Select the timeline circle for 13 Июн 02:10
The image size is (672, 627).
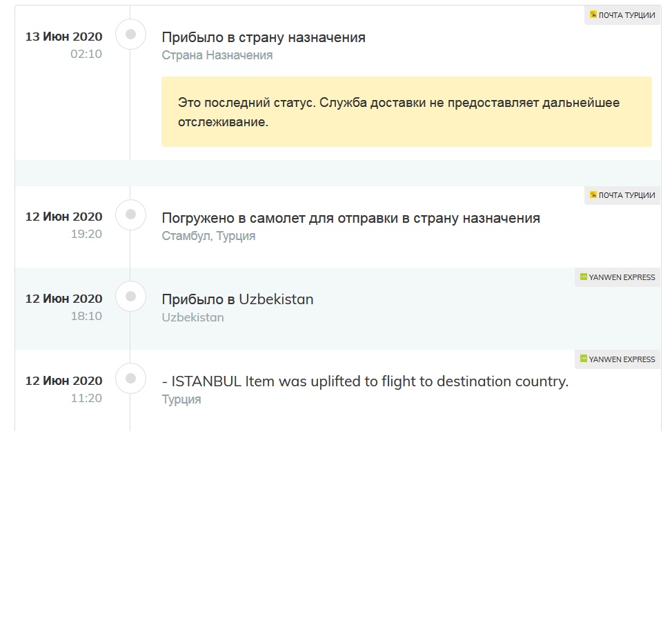coord(130,34)
